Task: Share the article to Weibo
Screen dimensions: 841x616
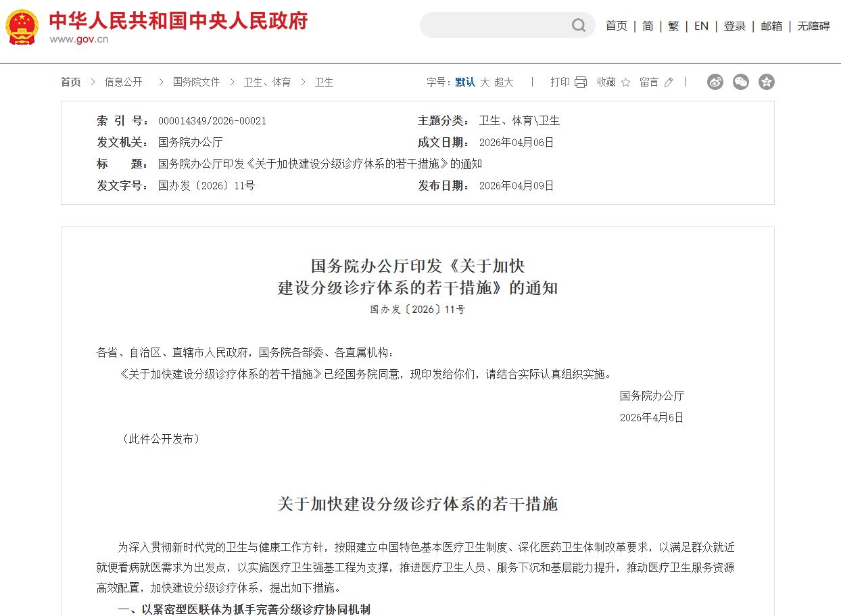Action: [x=715, y=81]
